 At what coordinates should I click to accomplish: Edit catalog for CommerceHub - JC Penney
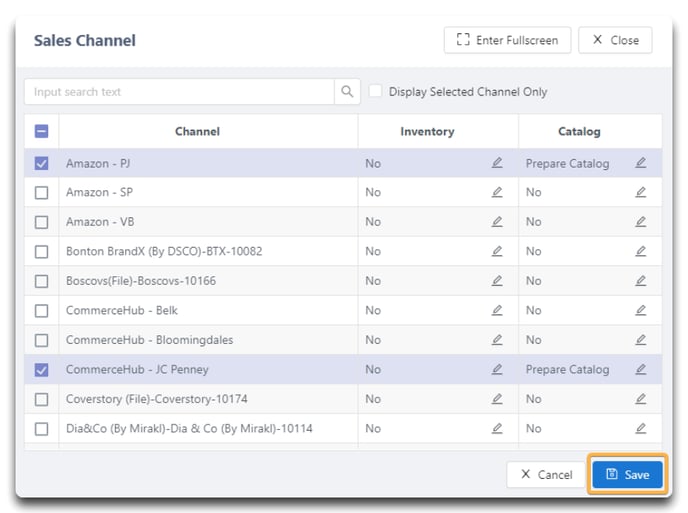tap(641, 369)
